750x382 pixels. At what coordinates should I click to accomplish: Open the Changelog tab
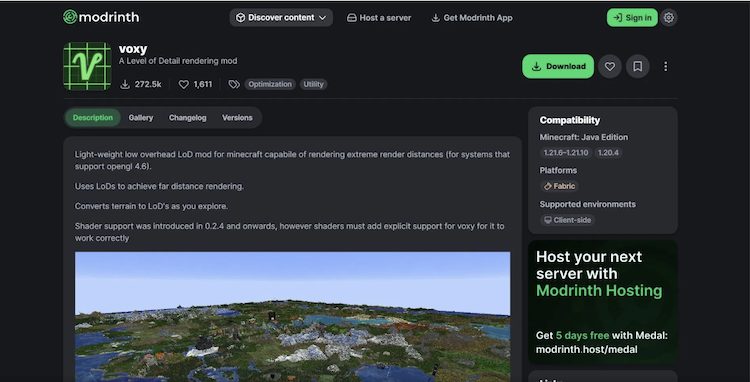(x=188, y=118)
